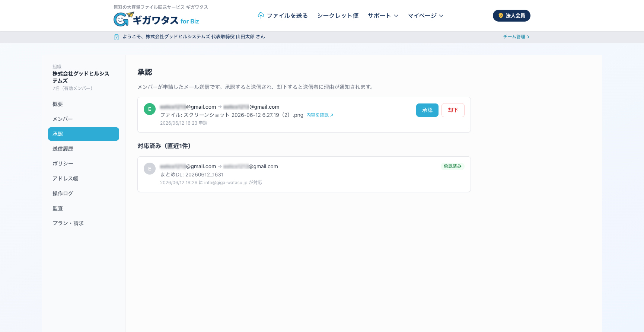Click the info@giga-watasu.jp が対応 line

pos(211,183)
